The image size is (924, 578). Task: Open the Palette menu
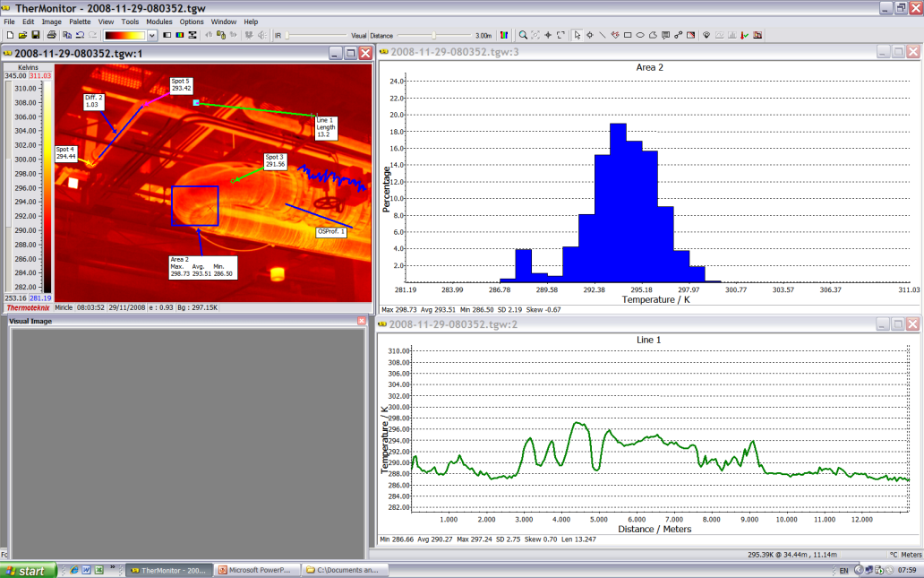point(80,22)
